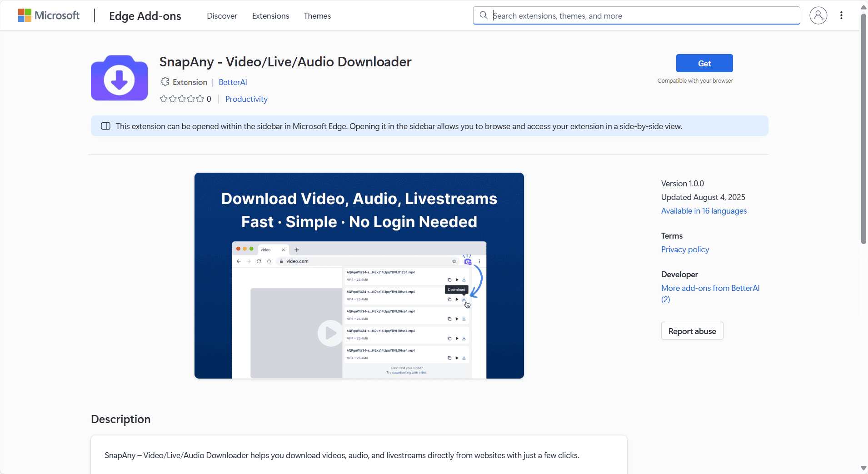This screenshot has height=474, width=868.
Task: Click the search magnifier icon
Action: pyautogui.click(x=484, y=15)
